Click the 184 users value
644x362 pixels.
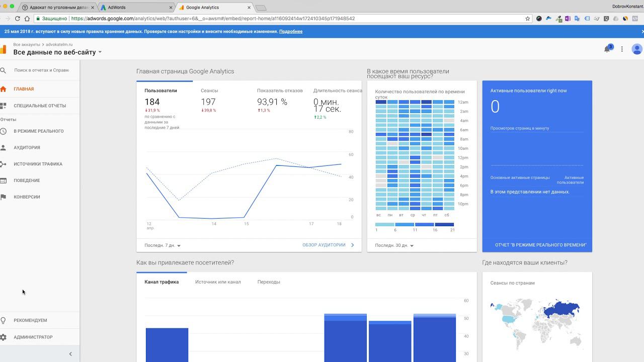pos(152,102)
